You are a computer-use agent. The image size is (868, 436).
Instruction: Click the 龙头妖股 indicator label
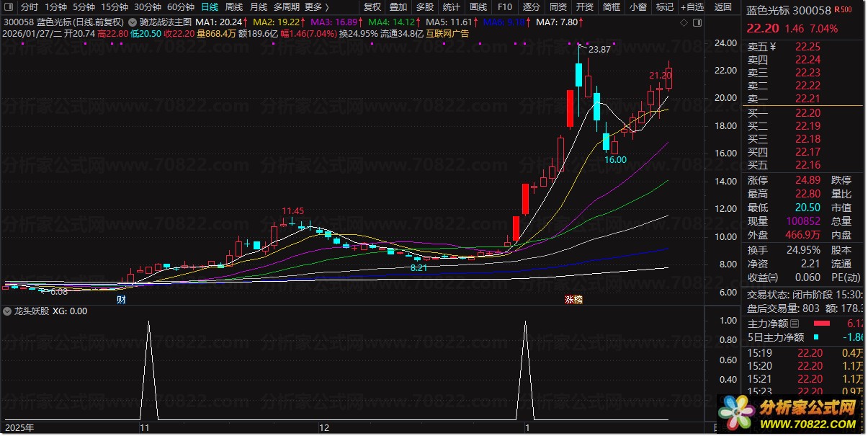click(x=32, y=312)
